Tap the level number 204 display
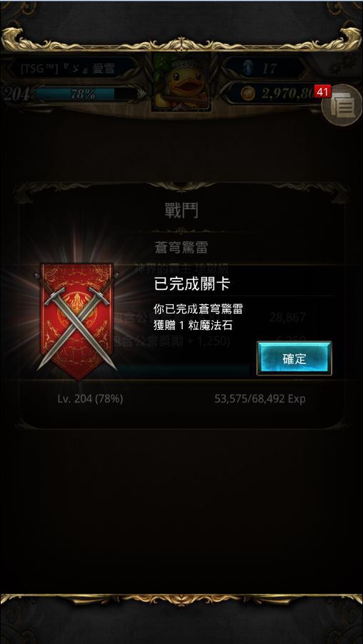Viewport: 363px width, 644px height. [15, 94]
